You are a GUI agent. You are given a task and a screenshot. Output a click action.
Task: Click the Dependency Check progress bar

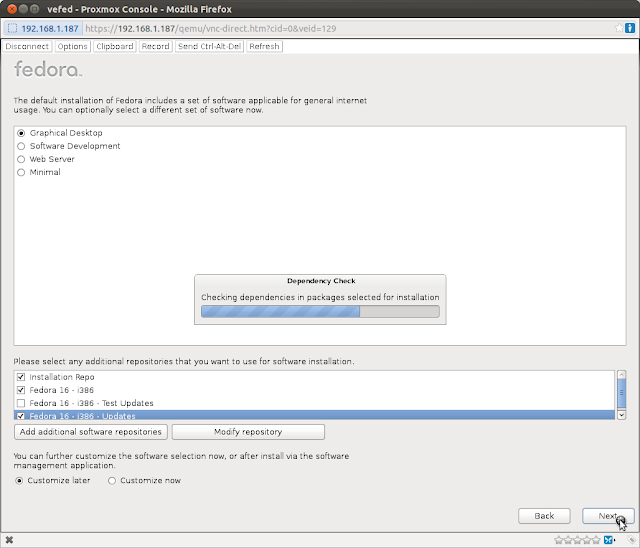click(x=320, y=311)
